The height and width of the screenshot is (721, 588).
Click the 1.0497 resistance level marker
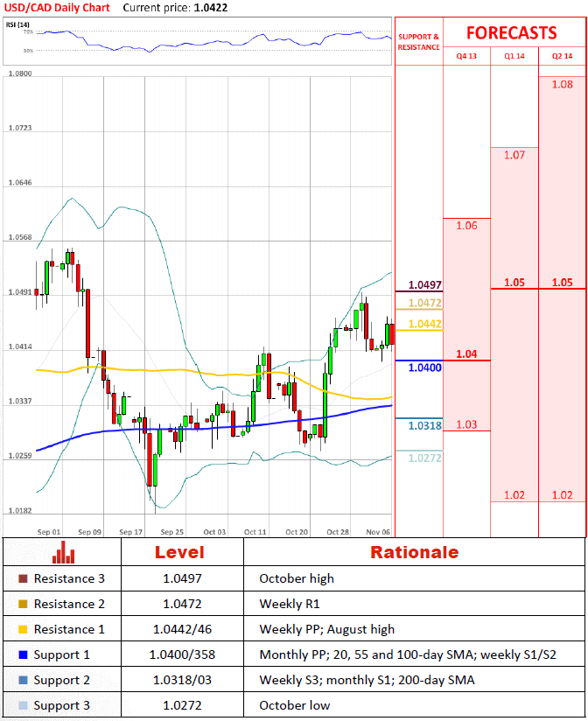coord(424,284)
